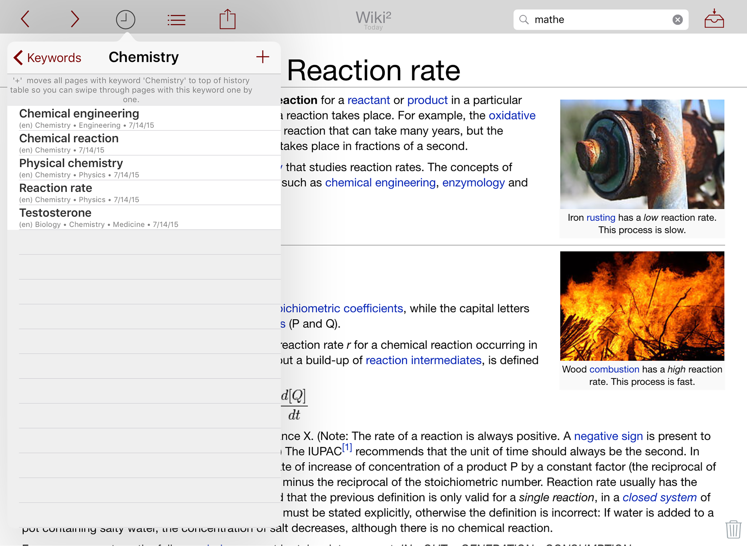Tap the plus button beside Chemistry
This screenshot has width=747, height=560.
coord(262,57)
